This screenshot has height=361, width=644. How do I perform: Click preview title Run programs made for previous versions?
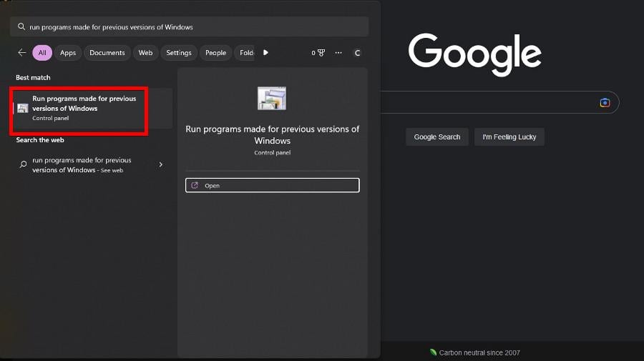click(x=273, y=134)
